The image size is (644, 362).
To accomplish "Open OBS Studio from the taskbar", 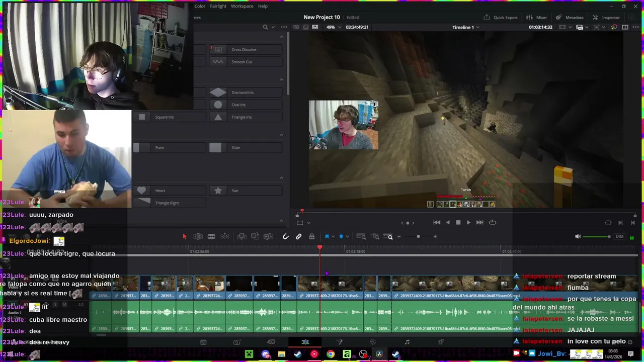I will (x=363, y=354).
